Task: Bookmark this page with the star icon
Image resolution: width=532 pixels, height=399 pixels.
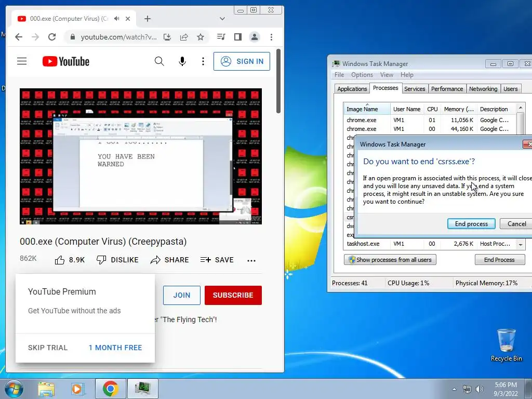Action: click(201, 37)
